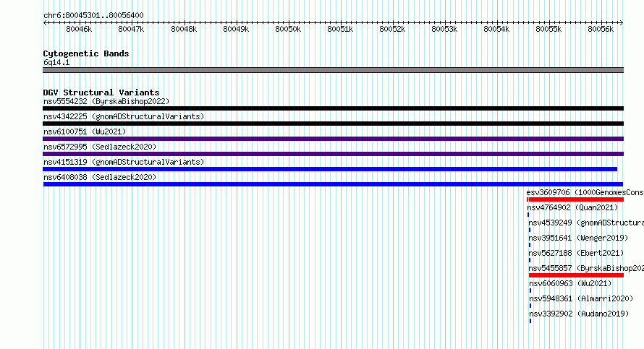This screenshot has height=349, width=644.
Task: Click the 80048k ruler tick label
Action: pyautogui.click(x=184, y=29)
